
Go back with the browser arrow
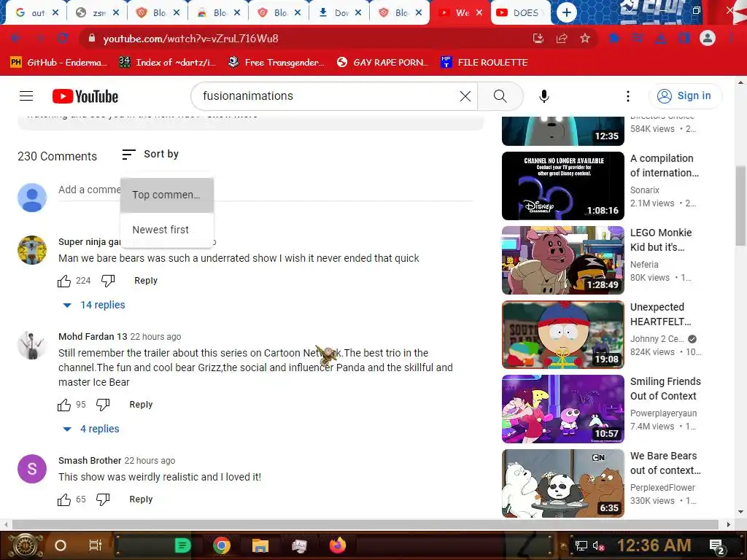coord(16,38)
